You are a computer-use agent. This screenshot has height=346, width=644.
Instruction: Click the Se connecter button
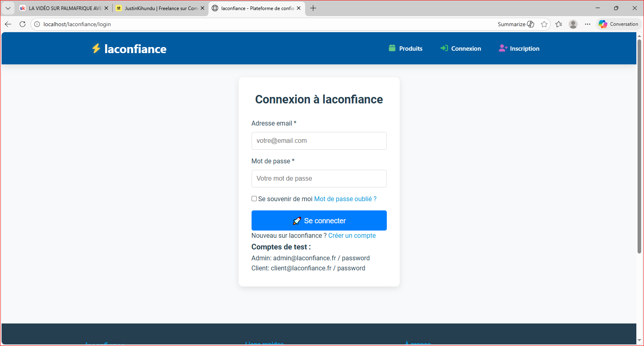pos(319,220)
